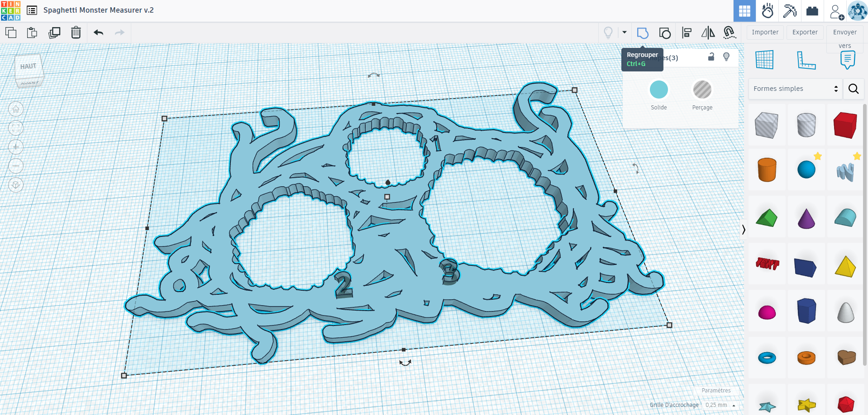This screenshot has height=415, width=868.
Task: Select the green roof shape
Action: click(x=767, y=218)
